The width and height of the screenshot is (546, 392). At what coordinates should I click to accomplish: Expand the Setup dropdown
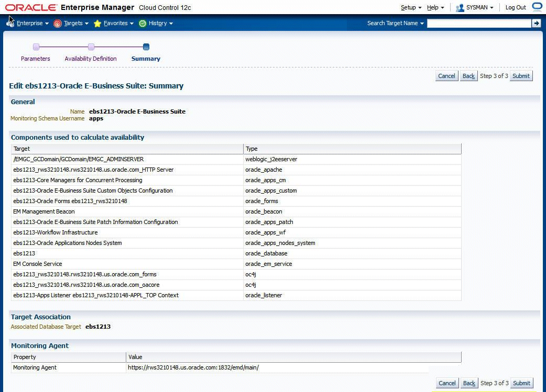coord(411,8)
